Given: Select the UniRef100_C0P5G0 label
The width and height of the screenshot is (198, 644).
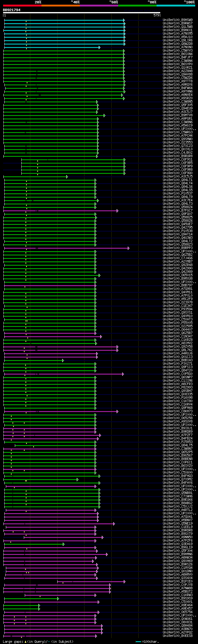Looking at the screenshot, I should point(178,374).
